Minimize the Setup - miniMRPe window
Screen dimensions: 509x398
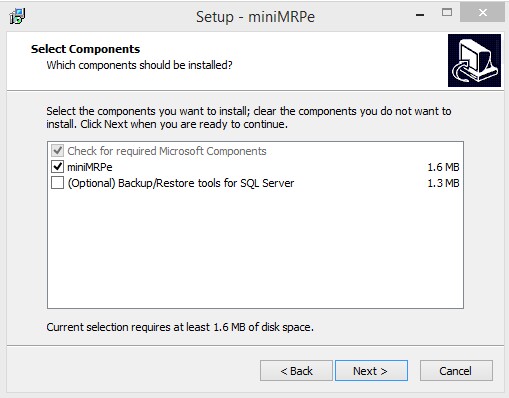(420, 15)
